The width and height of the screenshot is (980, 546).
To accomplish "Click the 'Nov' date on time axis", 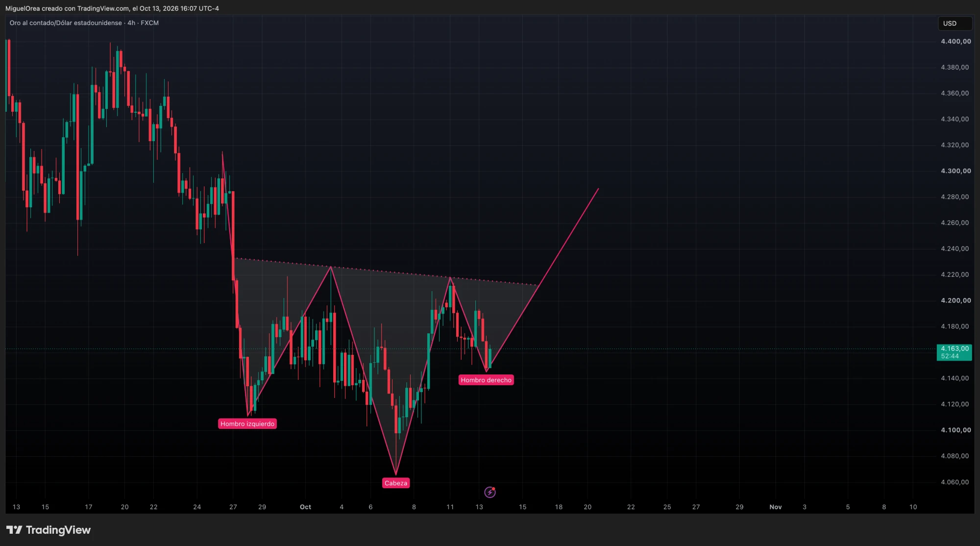I will 776,507.
